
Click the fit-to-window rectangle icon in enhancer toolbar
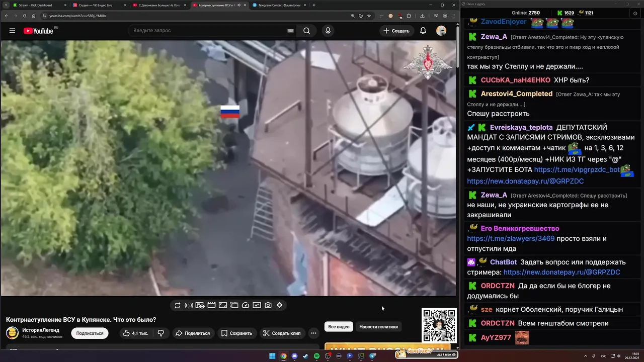pyautogui.click(x=223, y=305)
